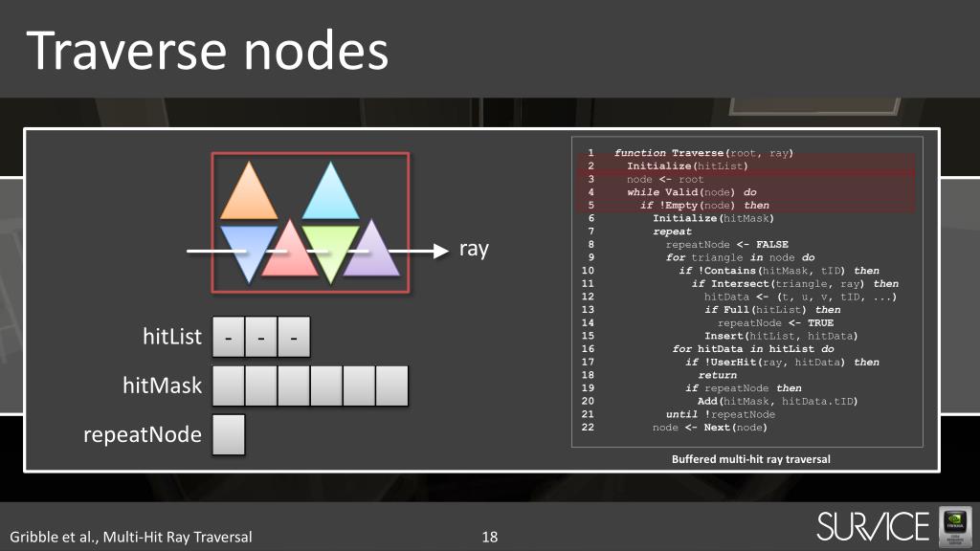Click slide number 18
980x551 pixels.
click(490, 537)
